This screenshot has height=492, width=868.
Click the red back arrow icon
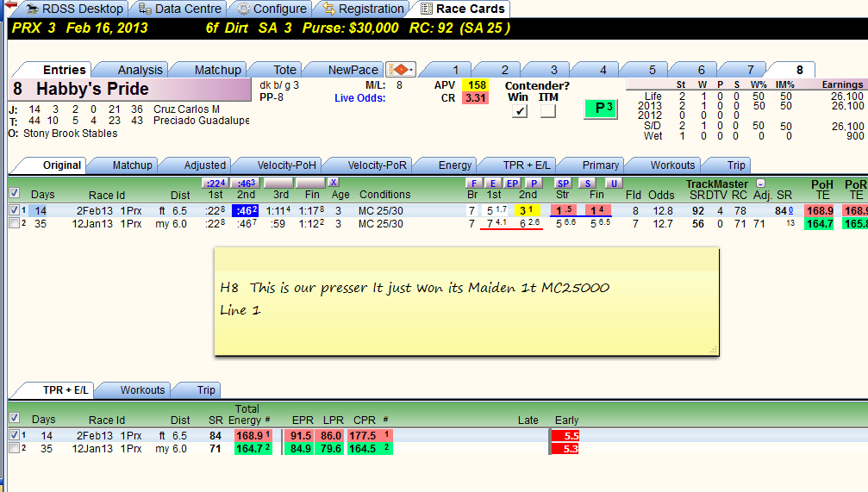click(x=10, y=5)
